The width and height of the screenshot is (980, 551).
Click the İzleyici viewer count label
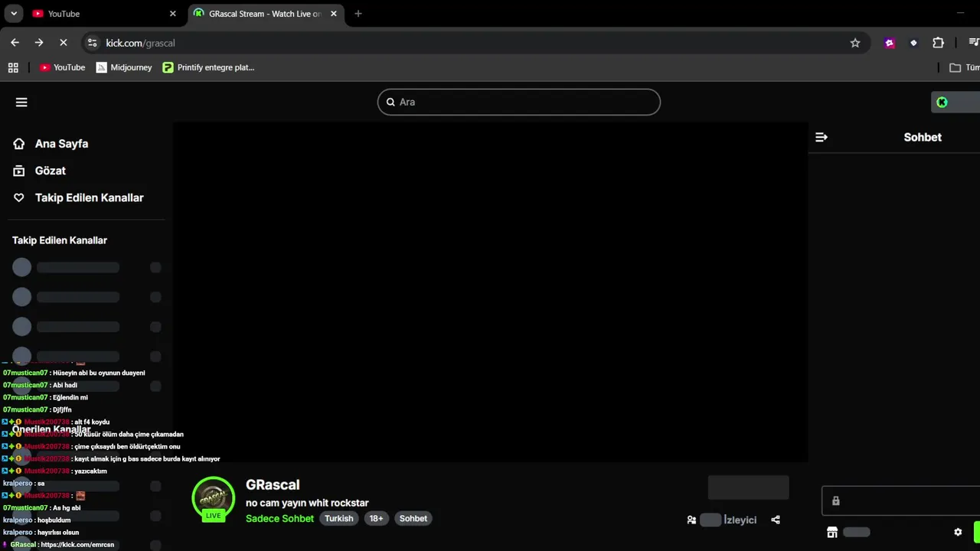pos(740,520)
